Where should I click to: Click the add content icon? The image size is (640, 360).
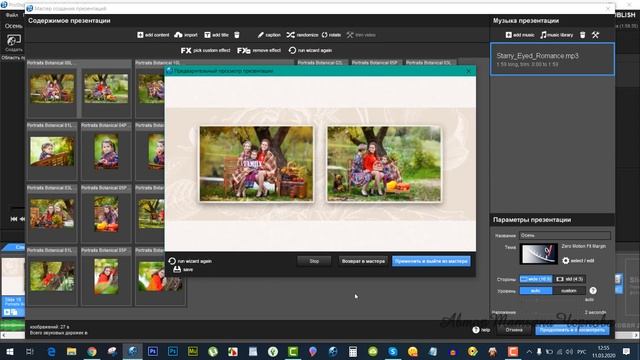(140, 35)
